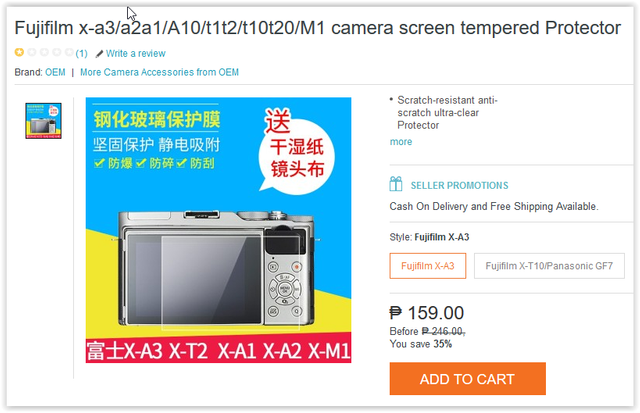The width and height of the screenshot is (640, 413).
Task: Click the Seller Promotions heading
Action: click(459, 185)
